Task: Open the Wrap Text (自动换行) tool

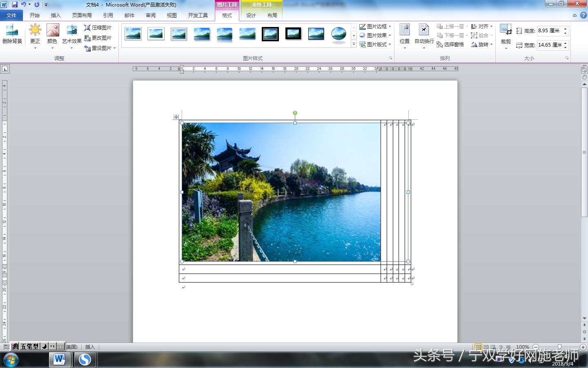Action: 424,31
